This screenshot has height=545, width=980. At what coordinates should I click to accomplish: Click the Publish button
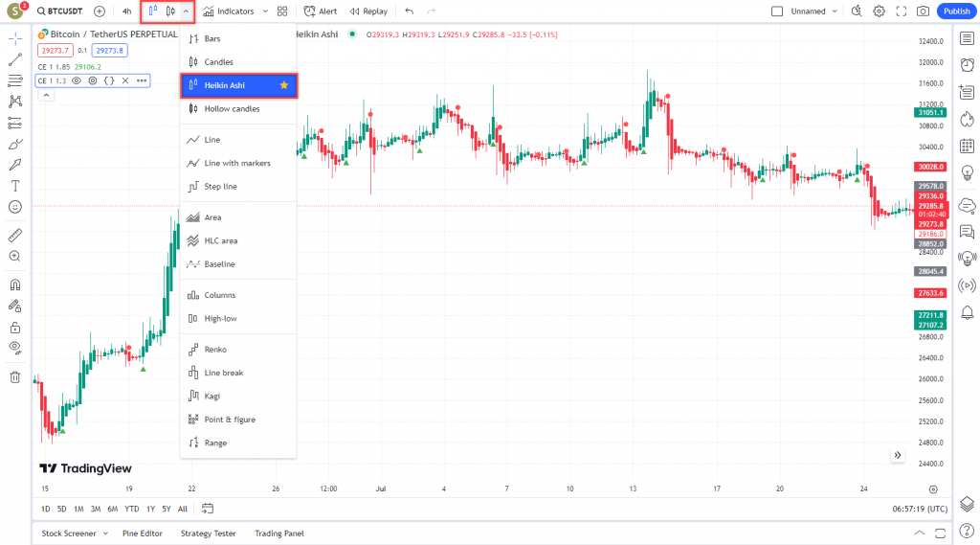(x=957, y=11)
